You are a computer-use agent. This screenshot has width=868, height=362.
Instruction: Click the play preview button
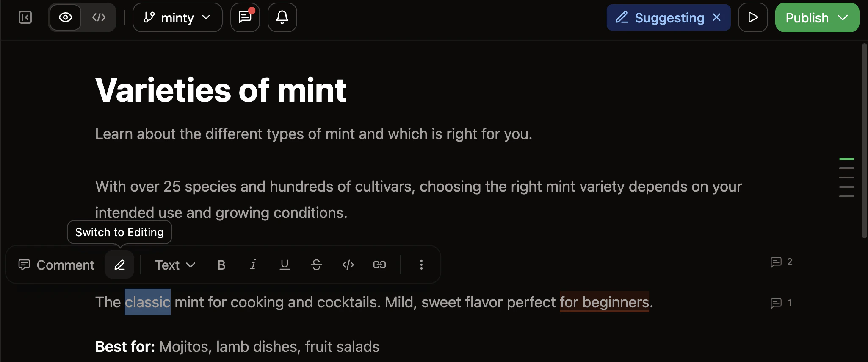coord(753,17)
